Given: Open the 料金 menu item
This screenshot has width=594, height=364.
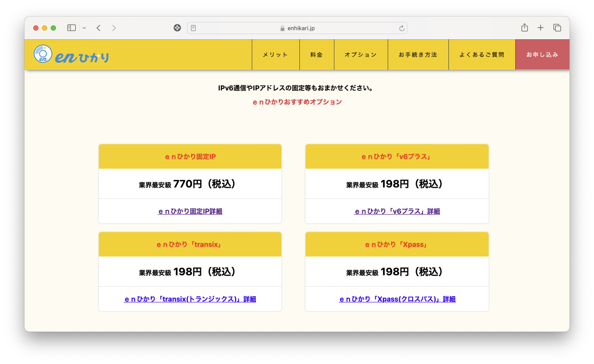Looking at the screenshot, I should coord(317,55).
